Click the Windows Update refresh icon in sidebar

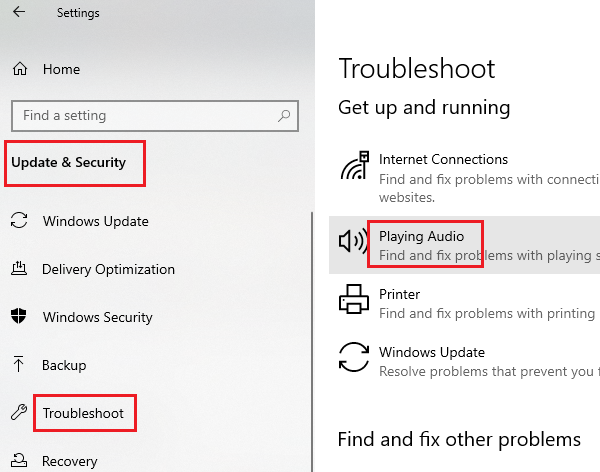[x=19, y=221]
